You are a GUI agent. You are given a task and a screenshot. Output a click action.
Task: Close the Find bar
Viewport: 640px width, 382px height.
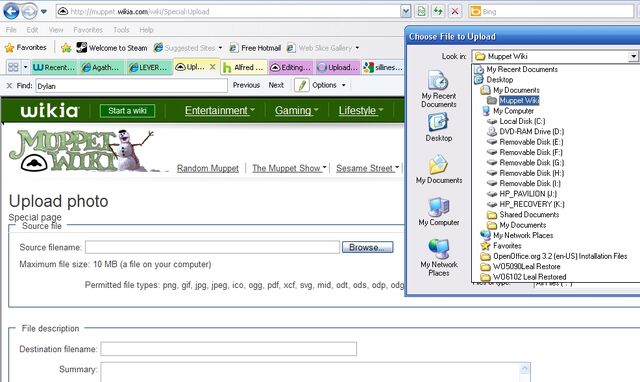[9, 86]
